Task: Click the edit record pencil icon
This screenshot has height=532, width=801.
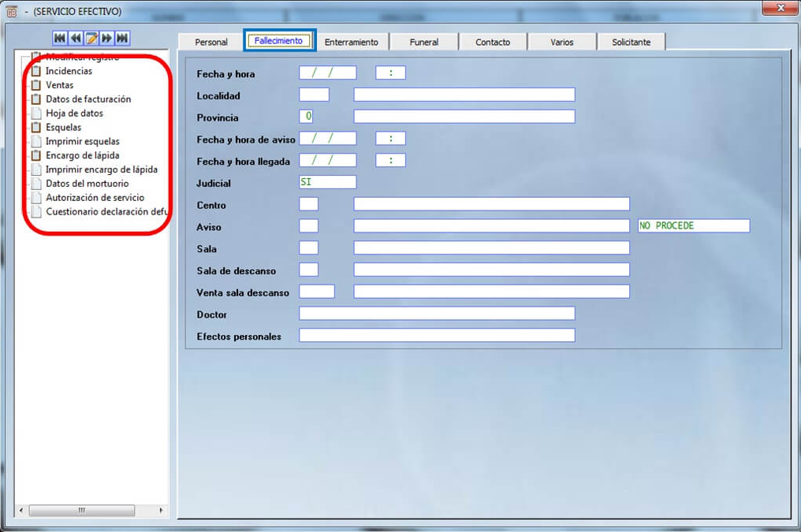Action: [91, 38]
